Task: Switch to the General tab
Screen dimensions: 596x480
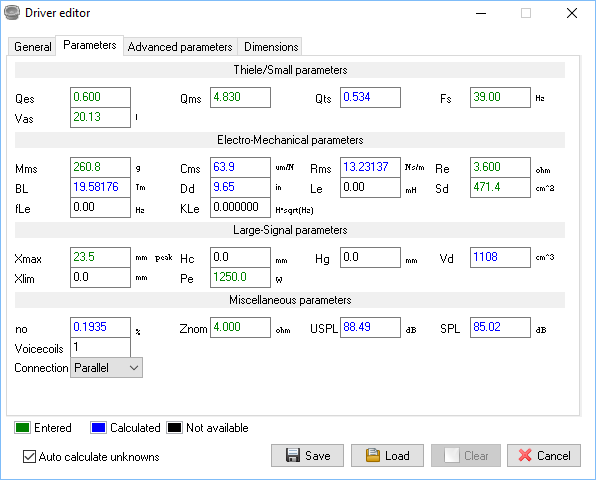Action: click(33, 47)
